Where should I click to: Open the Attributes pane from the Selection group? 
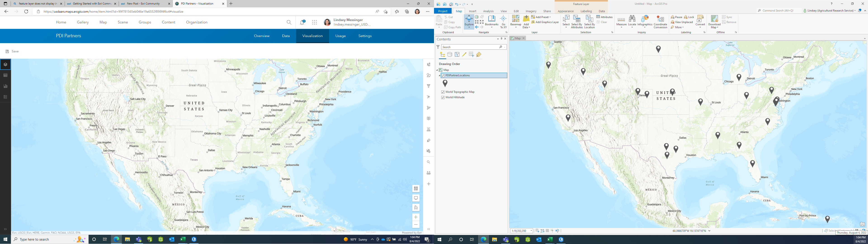[x=604, y=17]
